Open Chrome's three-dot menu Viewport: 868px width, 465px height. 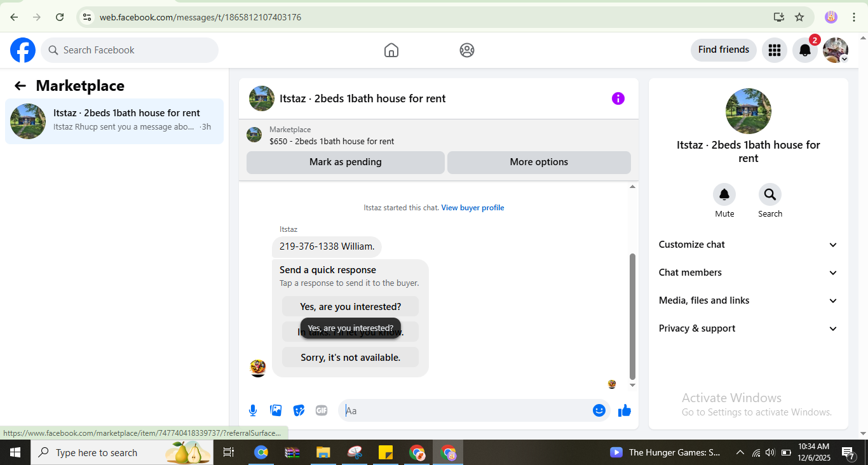coord(854,17)
